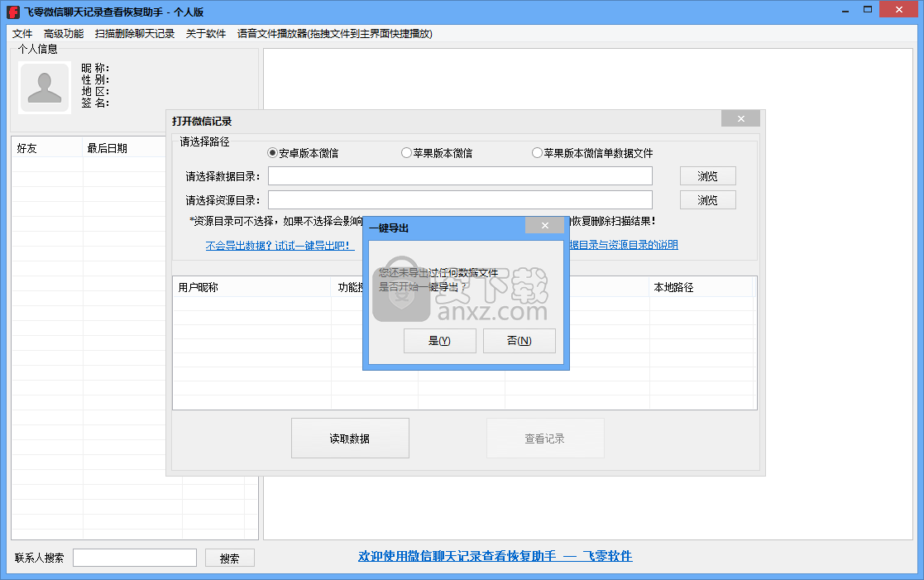Open the 语音文件播放器 menu item
This screenshot has height=580, width=924.
335,34
